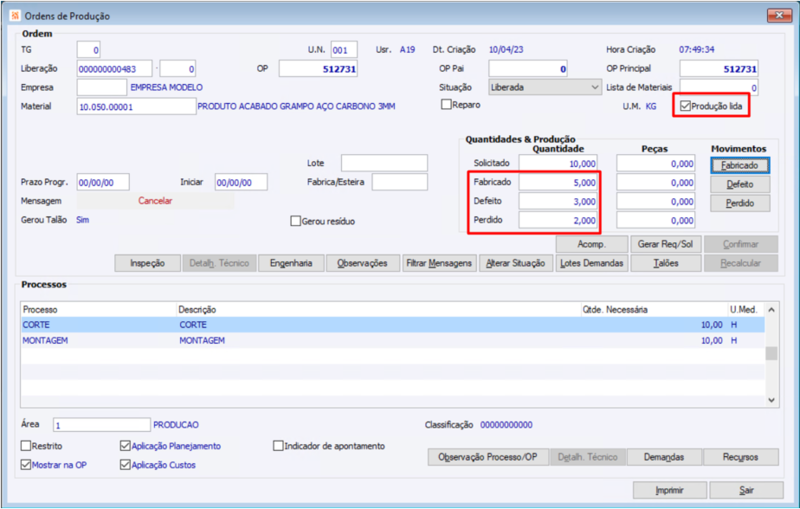Click the Fabricado quantity field 5,000
Image resolution: width=800 pixels, height=509 pixels.
pos(558,183)
